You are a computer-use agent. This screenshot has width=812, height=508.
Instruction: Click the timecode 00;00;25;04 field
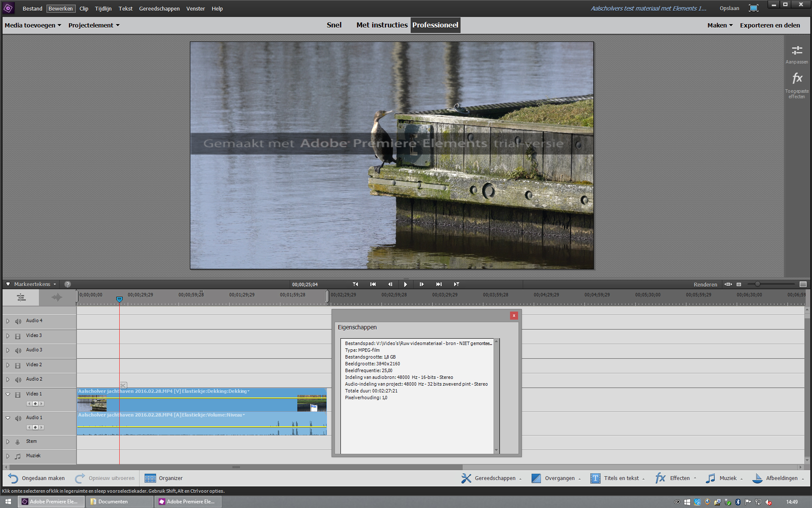pyautogui.click(x=305, y=284)
